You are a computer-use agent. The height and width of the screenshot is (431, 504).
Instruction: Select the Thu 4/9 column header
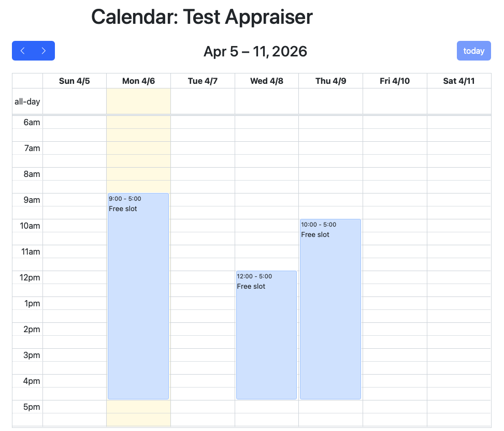pos(330,81)
